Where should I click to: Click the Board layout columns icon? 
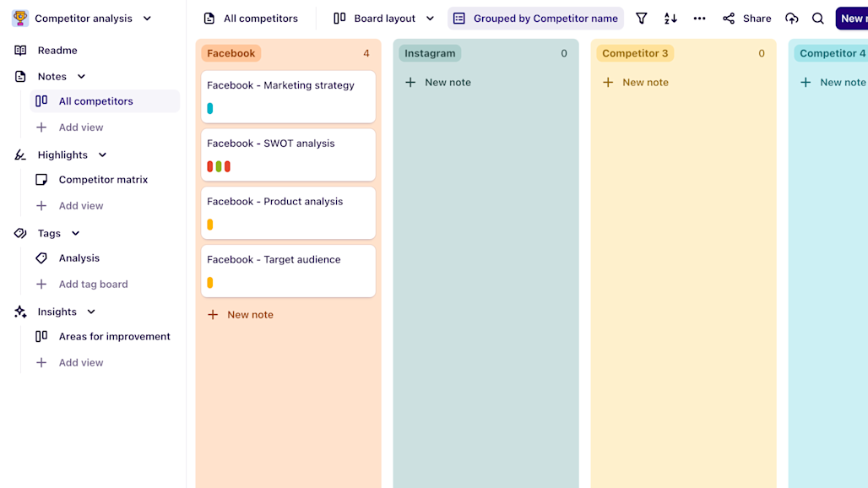click(340, 19)
